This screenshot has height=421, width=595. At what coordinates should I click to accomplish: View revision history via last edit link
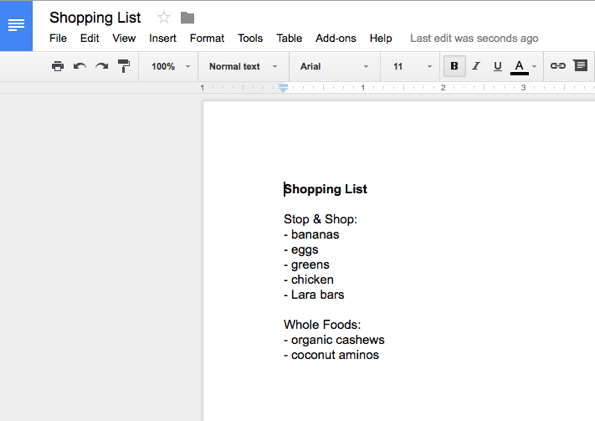tap(474, 38)
